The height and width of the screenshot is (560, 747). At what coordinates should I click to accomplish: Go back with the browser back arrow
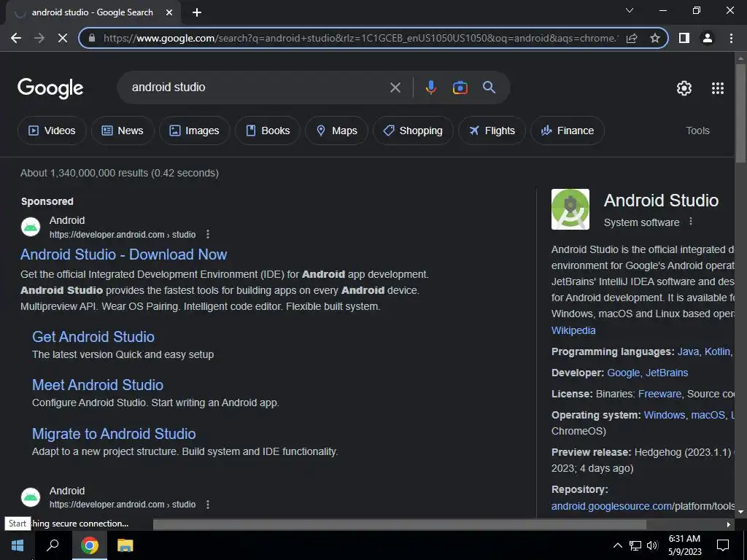tap(16, 38)
